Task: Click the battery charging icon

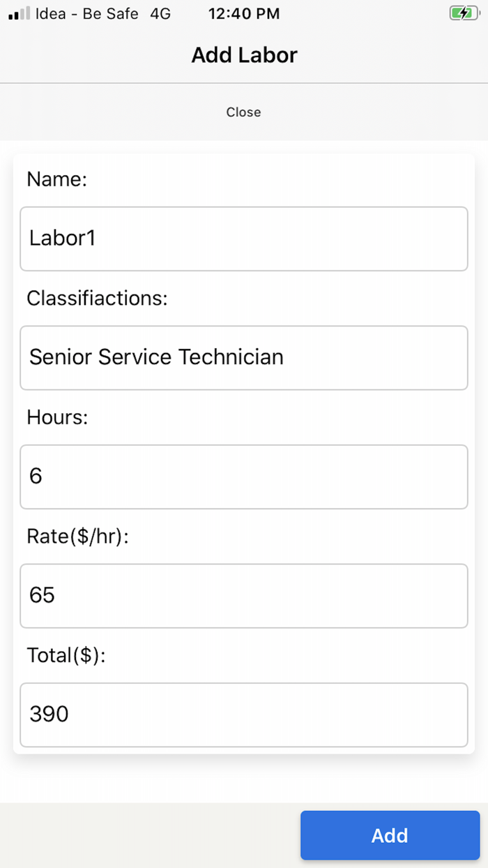Action: 464,13
